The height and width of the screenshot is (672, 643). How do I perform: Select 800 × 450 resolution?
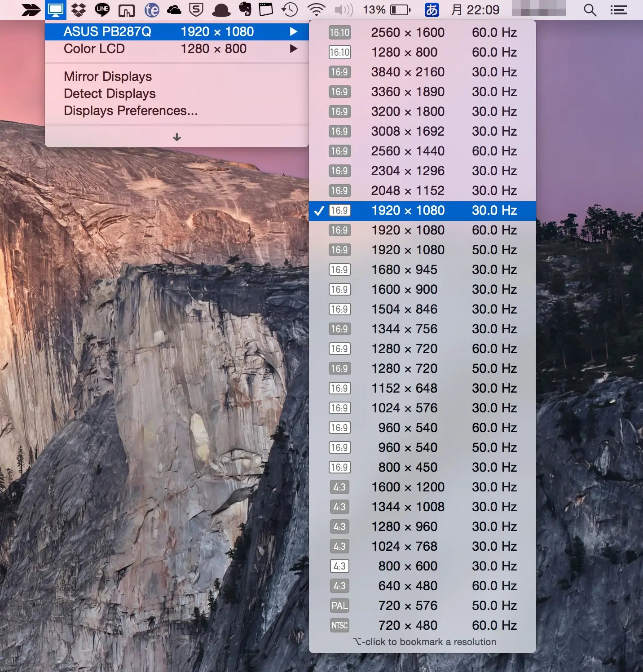point(423,467)
